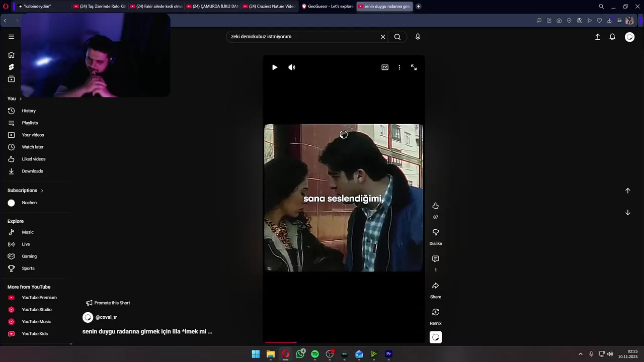Open the YouTube Create upload icon

[598, 37]
